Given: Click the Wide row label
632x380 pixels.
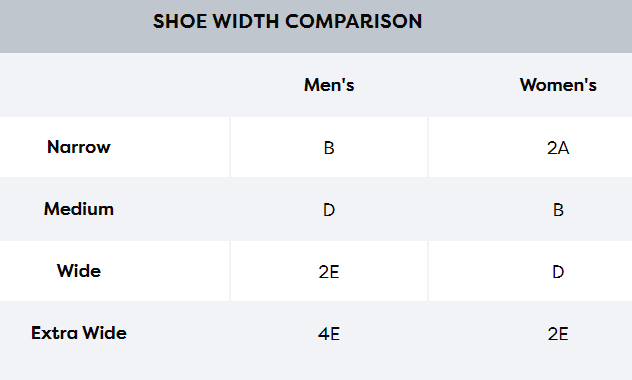Looking at the screenshot, I should [x=79, y=271].
